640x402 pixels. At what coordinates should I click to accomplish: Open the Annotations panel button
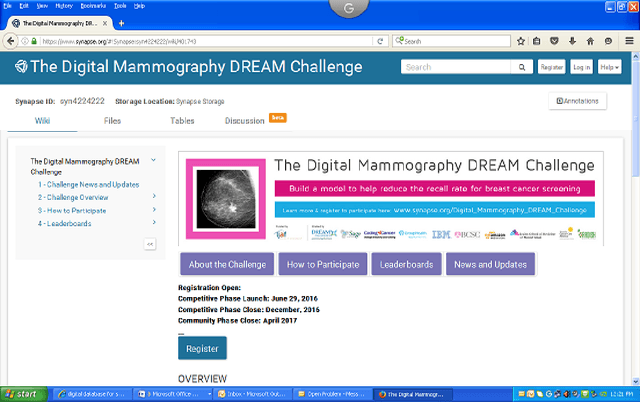pyautogui.click(x=577, y=101)
